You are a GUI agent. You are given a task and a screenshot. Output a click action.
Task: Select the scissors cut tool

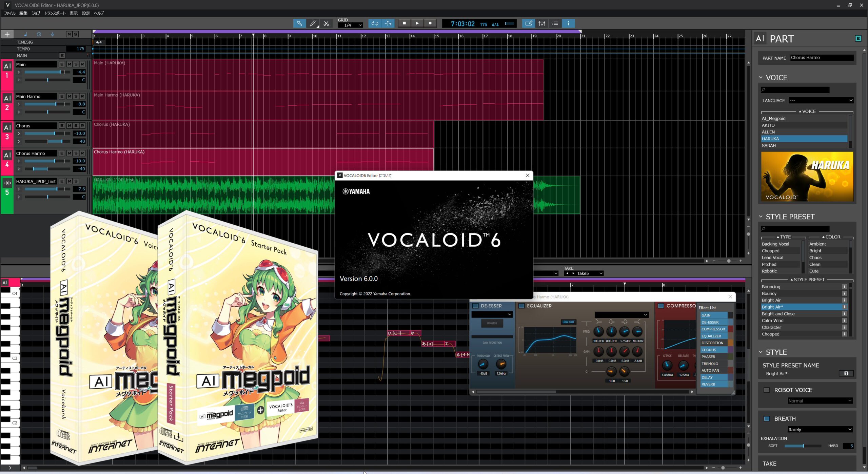326,23
